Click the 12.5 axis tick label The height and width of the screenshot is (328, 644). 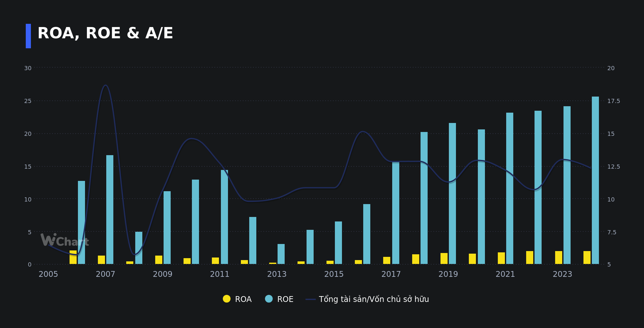coord(613,167)
